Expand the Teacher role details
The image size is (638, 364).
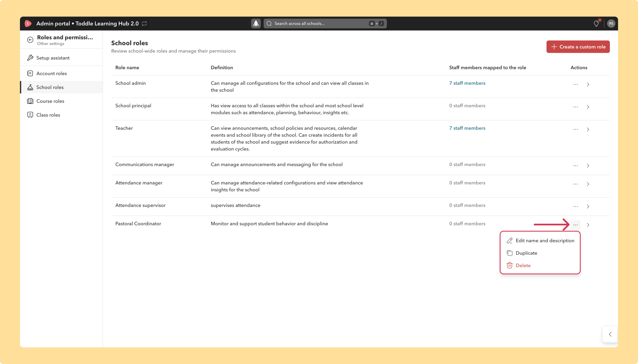[x=588, y=129]
